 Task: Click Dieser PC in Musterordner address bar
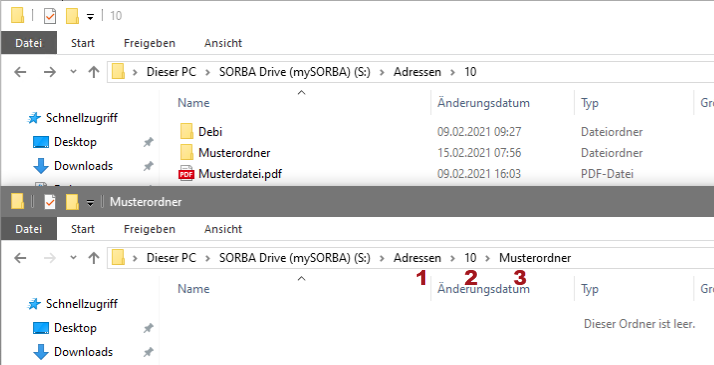(x=171, y=258)
